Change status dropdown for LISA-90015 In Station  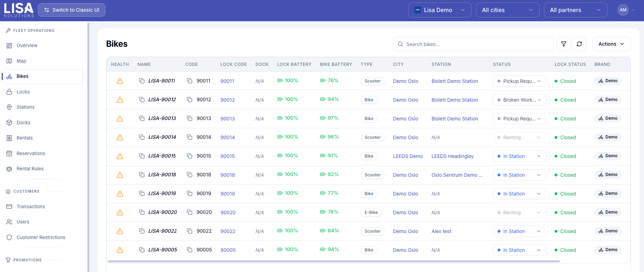click(519, 156)
